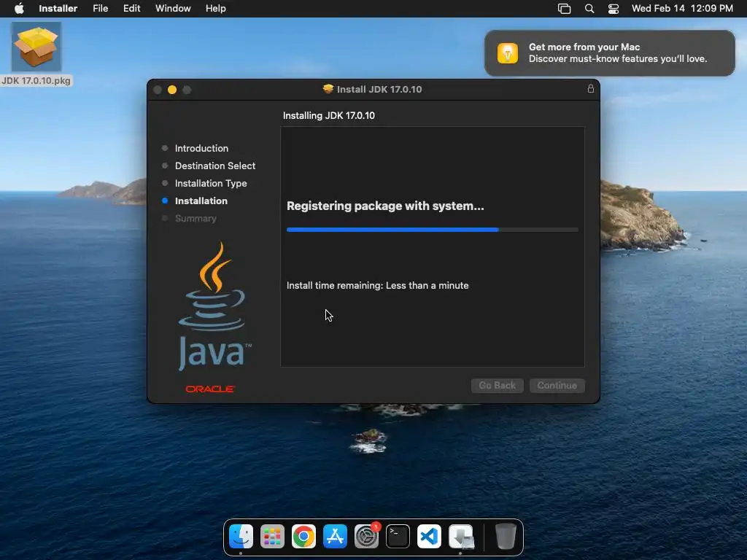This screenshot has height=560, width=747.
Task: Open the Help menu
Action: (x=215, y=9)
